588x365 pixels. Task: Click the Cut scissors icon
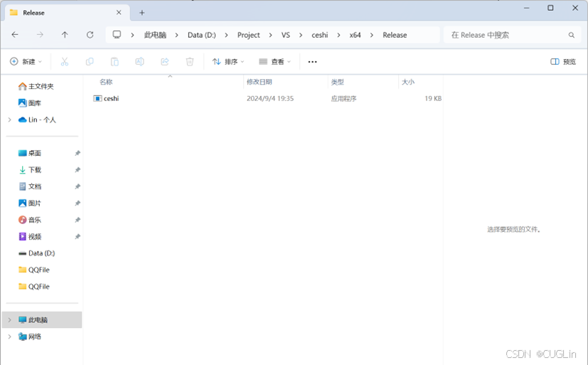65,61
